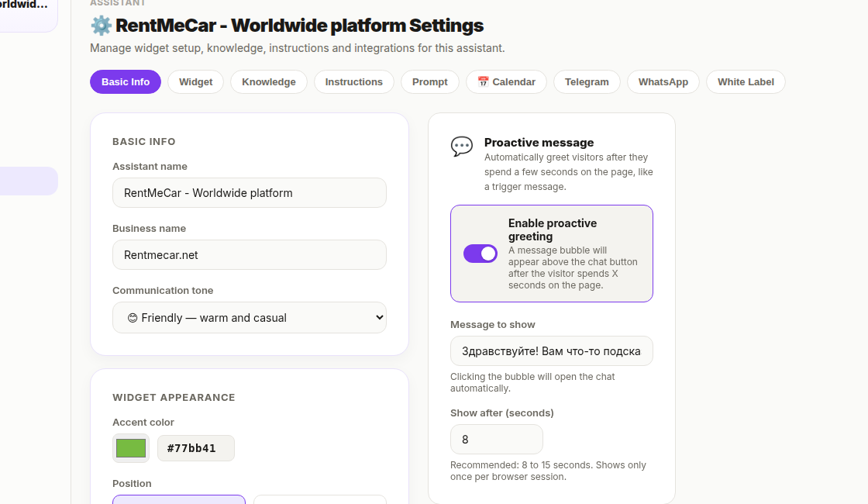Screen dimensions: 868x504
Task: Disable the proactive greeting toggle switch
Action: click(x=480, y=254)
